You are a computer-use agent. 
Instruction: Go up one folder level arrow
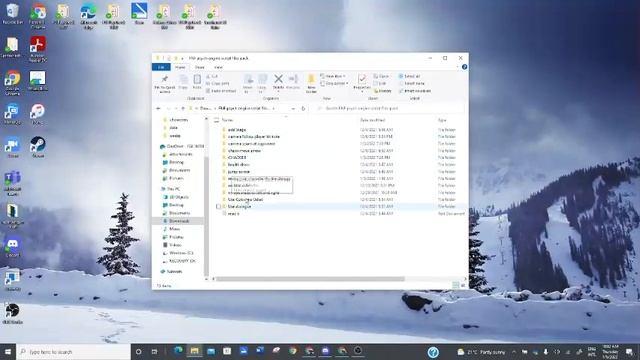click(183, 109)
